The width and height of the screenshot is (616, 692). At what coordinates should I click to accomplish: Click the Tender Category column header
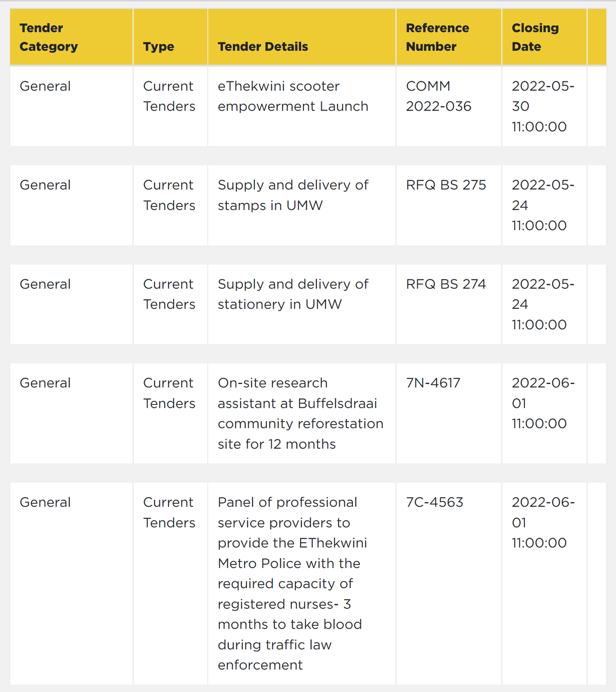pyautogui.click(x=48, y=37)
